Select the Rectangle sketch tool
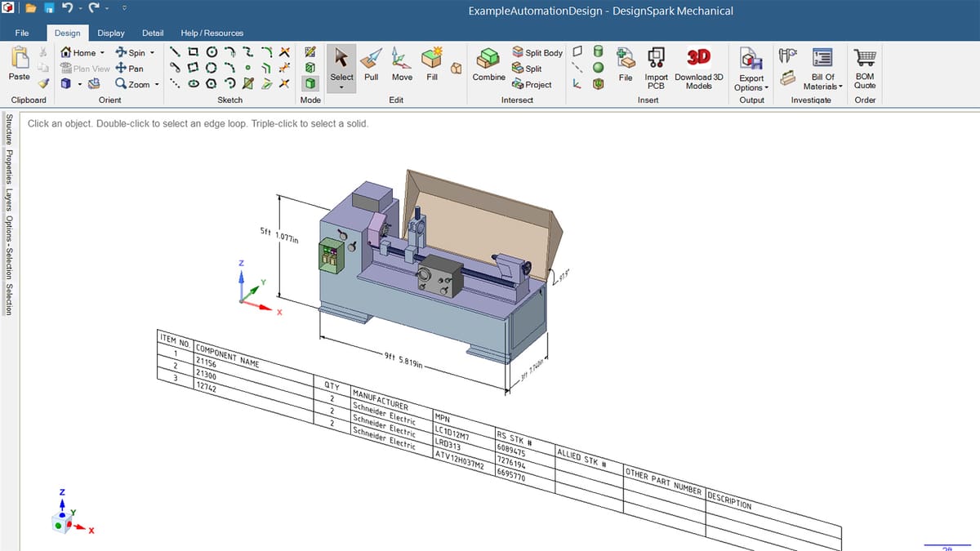 [193, 52]
